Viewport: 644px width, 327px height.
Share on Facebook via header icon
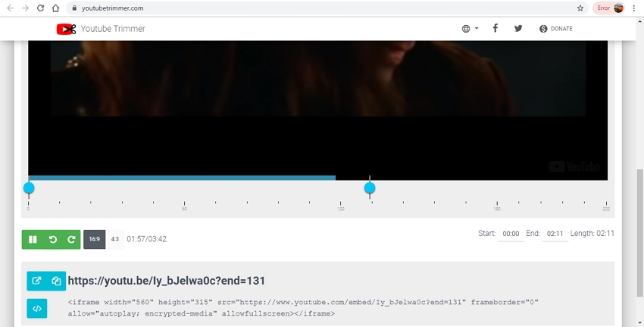pyautogui.click(x=495, y=29)
